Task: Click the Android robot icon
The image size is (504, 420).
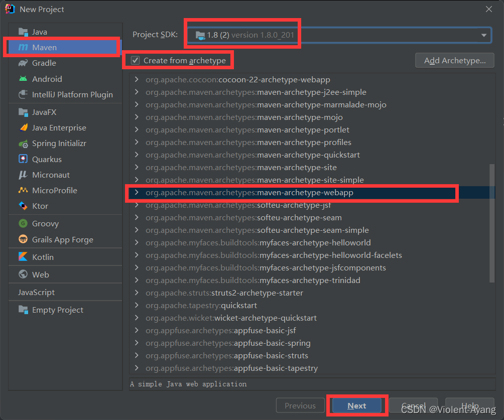Action: (23, 79)
